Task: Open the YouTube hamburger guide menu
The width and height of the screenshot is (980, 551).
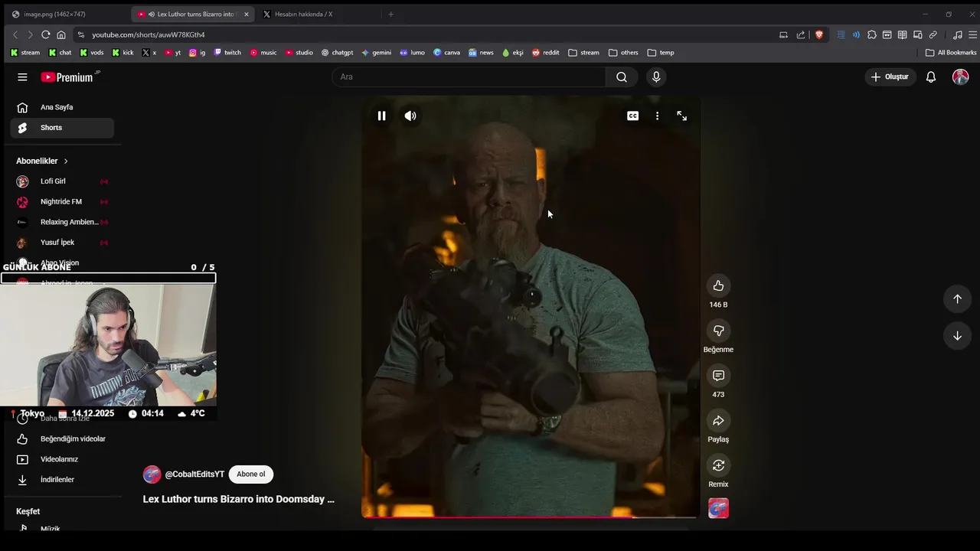Action: click(22, 77)
